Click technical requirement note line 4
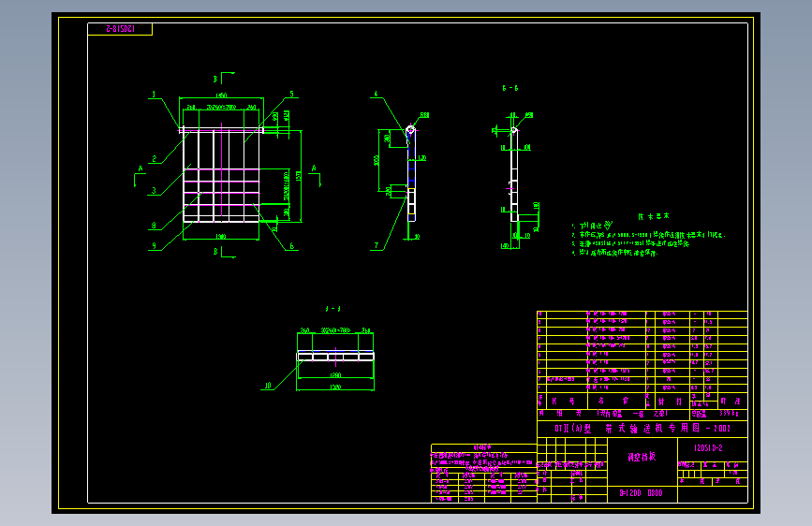 pyautogui.click(x=614, y=253)
